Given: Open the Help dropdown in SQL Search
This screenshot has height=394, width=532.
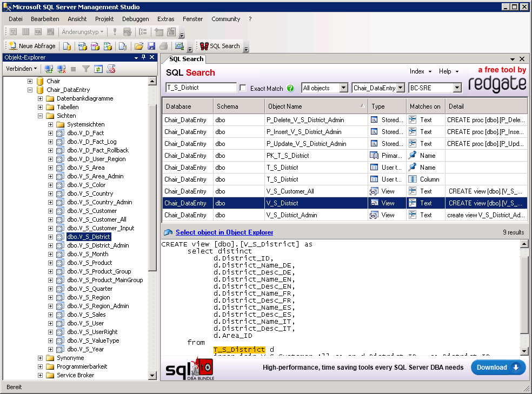Looking at the screenshot, I should pyautogui.click(x=449, y=71).
